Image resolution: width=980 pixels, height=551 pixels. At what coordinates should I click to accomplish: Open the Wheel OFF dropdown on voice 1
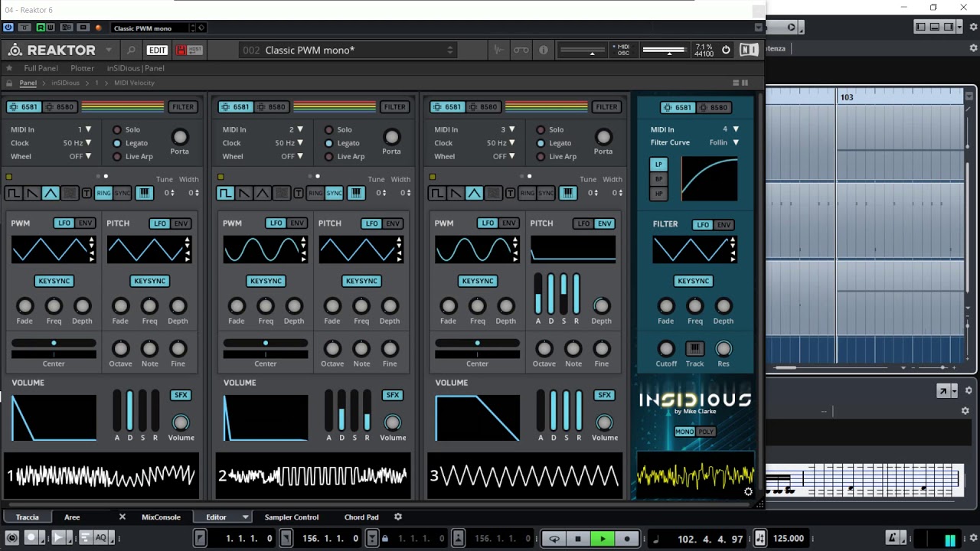pyautogui.click(x=80, y=157)
